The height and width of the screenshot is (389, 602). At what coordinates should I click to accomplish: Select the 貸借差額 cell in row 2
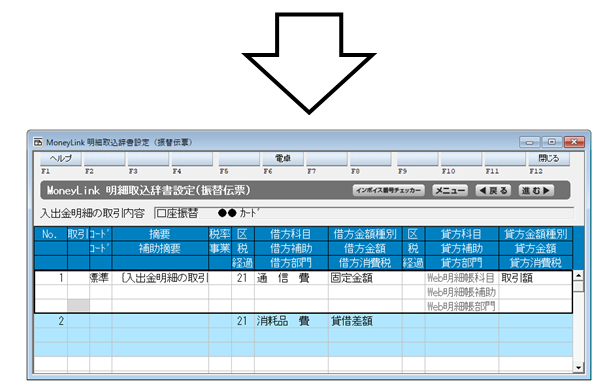click(x=365, y=321)
